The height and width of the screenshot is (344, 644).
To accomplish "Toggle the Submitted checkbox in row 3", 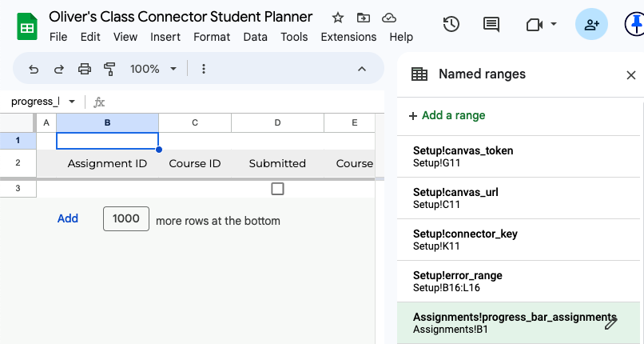I will [277, 189].
